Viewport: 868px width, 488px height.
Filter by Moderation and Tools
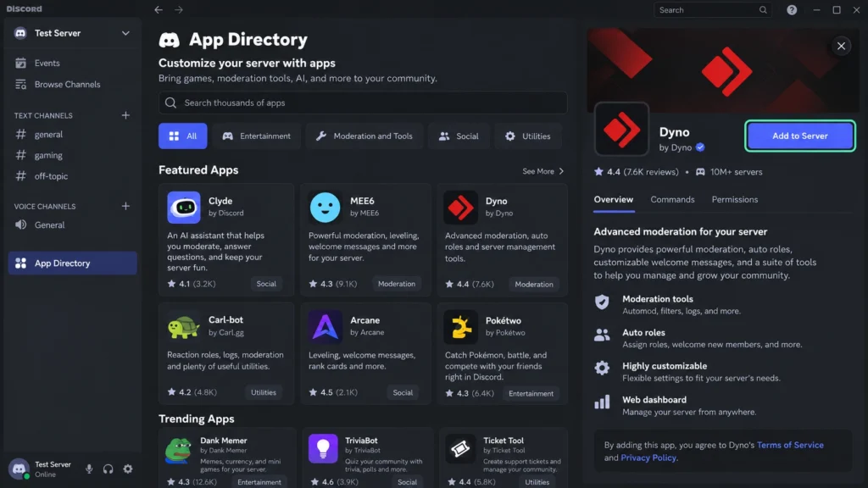point(364,136)
